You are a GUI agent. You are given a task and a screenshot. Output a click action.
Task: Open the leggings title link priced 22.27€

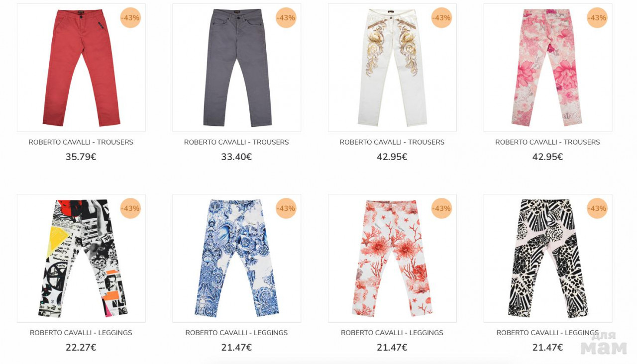click(x=81, y=333)
